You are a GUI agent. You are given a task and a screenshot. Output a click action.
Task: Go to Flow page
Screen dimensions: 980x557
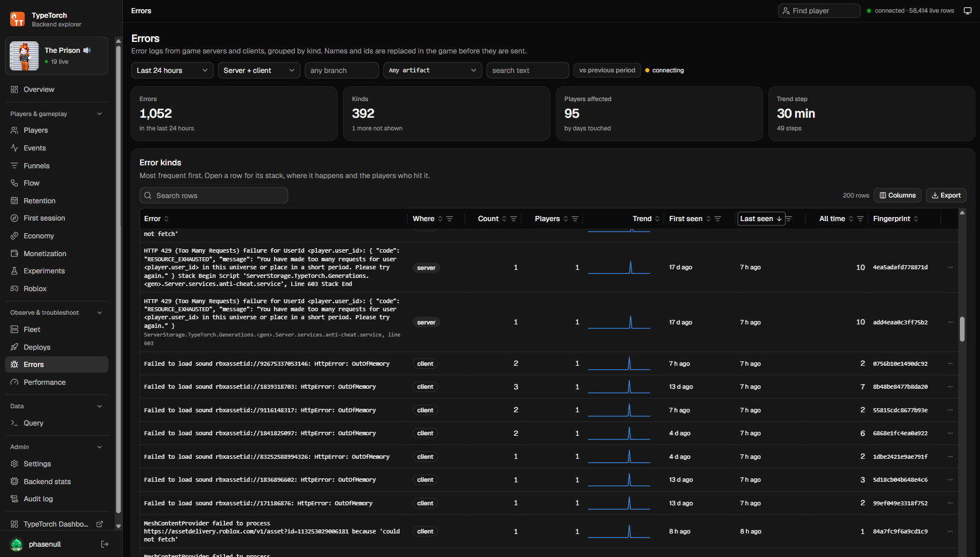tap(56, 183)
